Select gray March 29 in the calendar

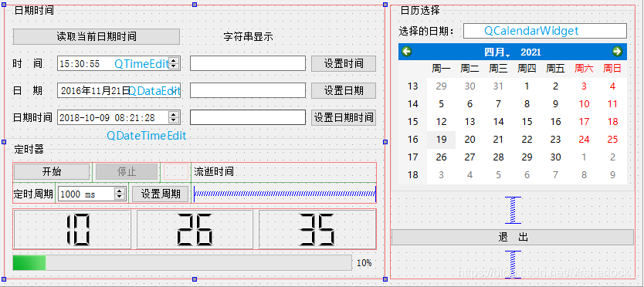pos(442,86)
